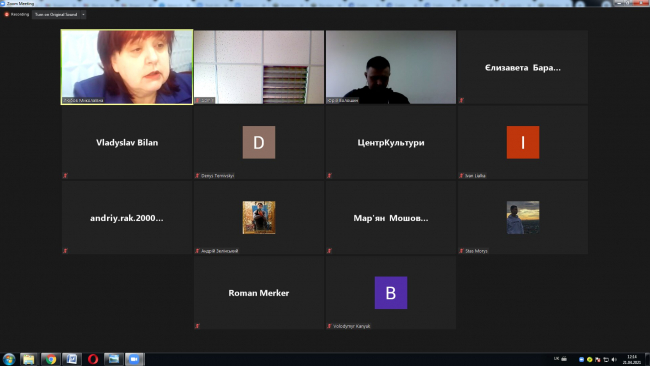Open Zoom from the Windows taskbar
The height and width of the screenshot is (366, 650).
tap(134, 359)
